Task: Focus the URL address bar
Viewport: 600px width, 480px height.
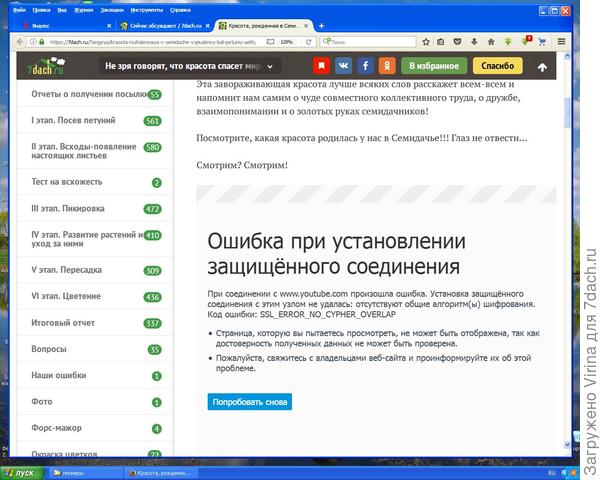Action: 153,42
